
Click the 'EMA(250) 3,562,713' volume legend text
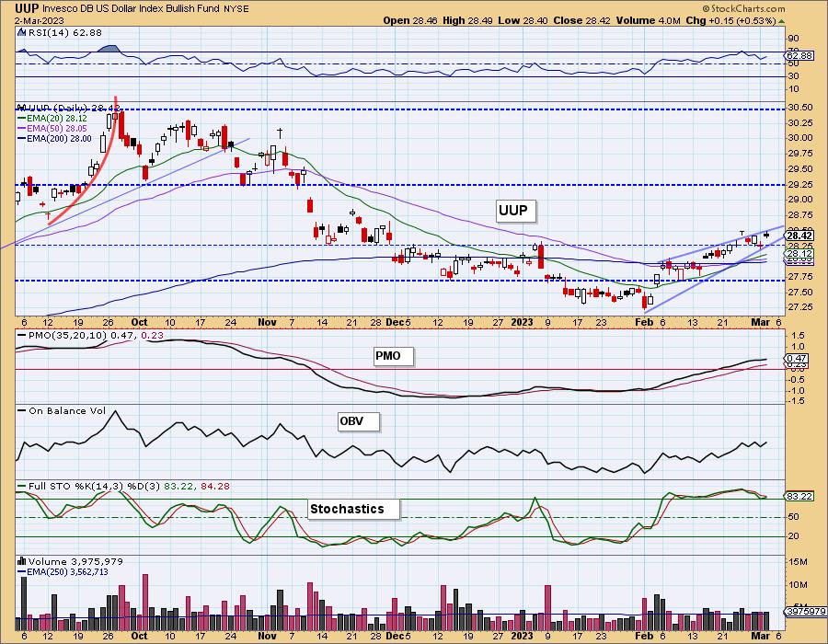click(67, 571)
